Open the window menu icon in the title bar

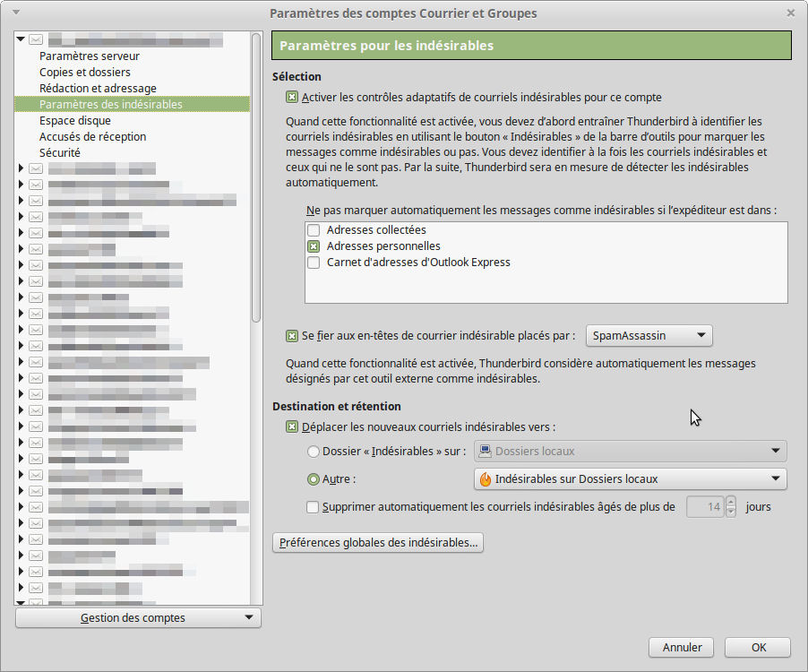click(18, 13)
